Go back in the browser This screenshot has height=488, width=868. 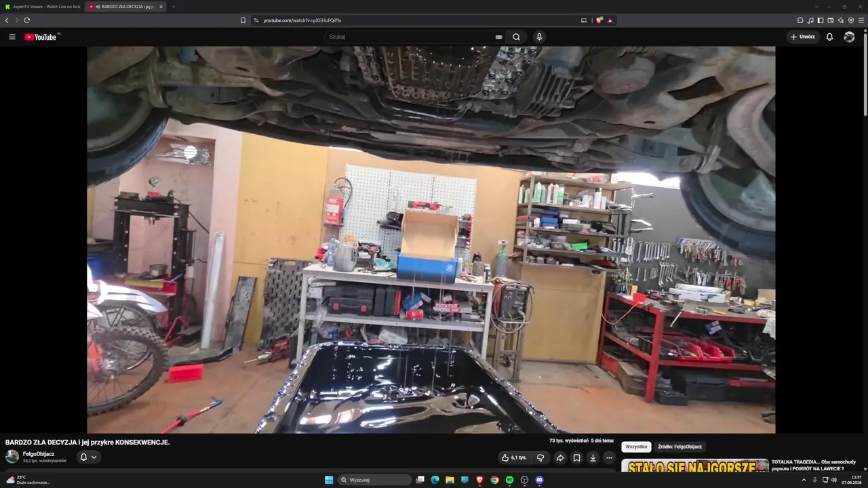click(7, 20)
